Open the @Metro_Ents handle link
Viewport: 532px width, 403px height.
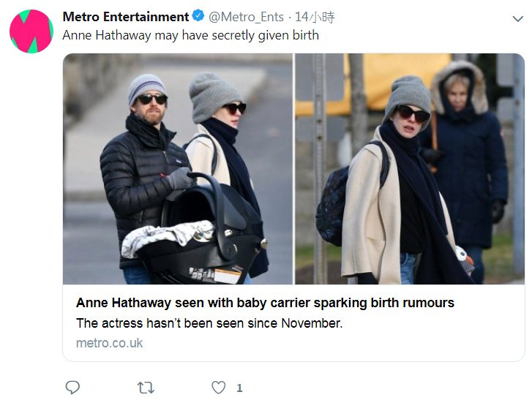pos(247,16)
